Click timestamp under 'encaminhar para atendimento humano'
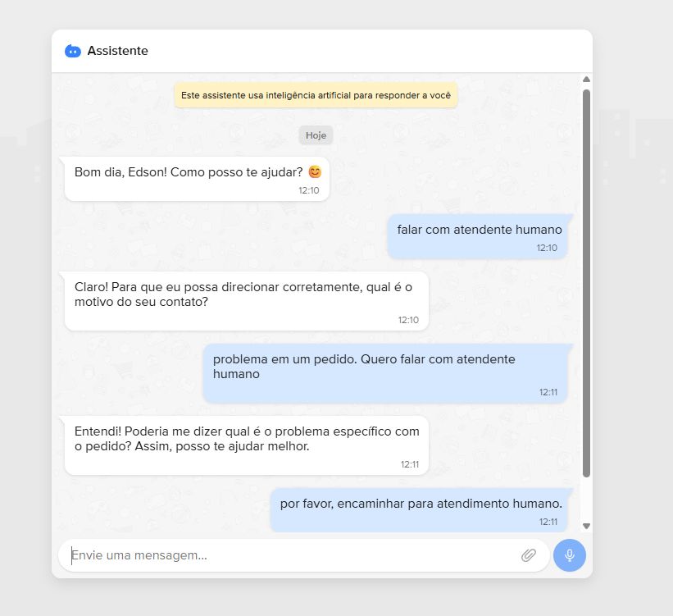The image size is (673, 616). pyautogui.click(x=548, y=522)
